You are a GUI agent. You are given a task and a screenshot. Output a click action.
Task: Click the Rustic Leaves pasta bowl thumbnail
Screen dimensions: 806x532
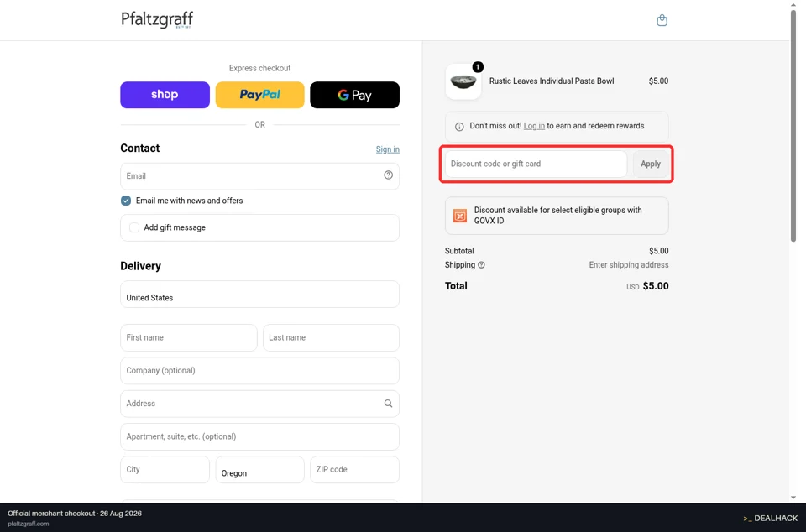[x=463, y=81]
